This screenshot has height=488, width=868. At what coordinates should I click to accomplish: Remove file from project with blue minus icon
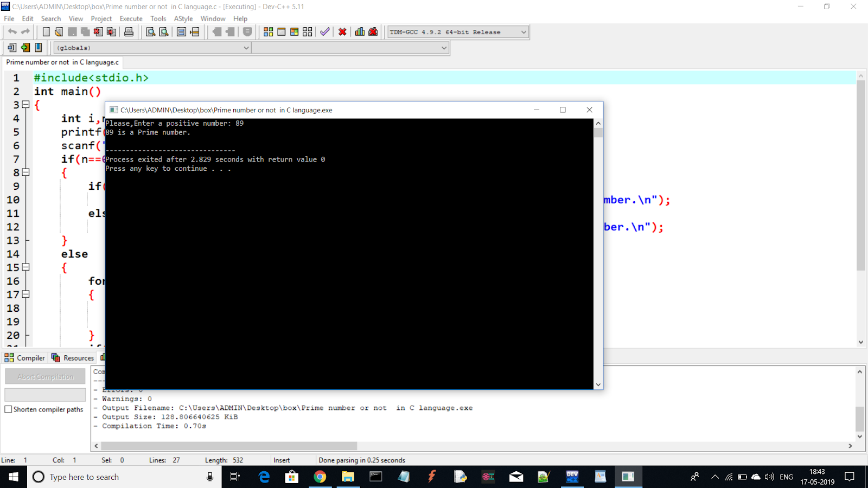tap(39, 48)
